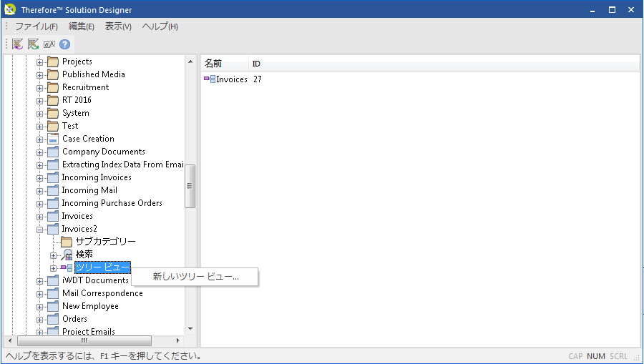Click the language/rename toolbar icon
644x364 pixels.
point(49,44)
